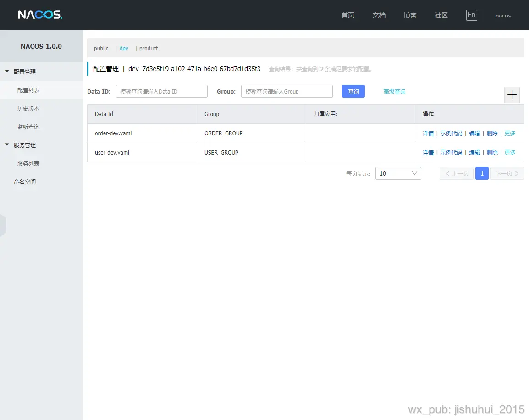Click the sidebar collapse handle
This screenshot has height=420, width=529.
pos(3,224)
